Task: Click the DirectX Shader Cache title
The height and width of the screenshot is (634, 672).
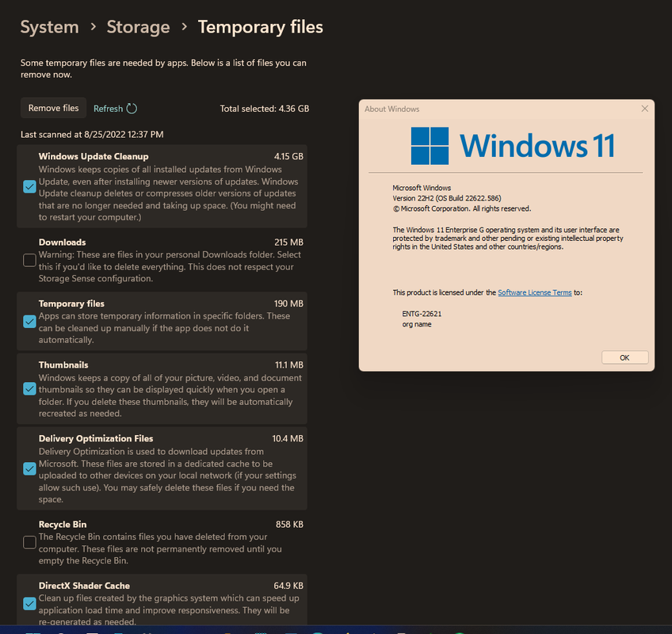Action: tap(84, 586)
